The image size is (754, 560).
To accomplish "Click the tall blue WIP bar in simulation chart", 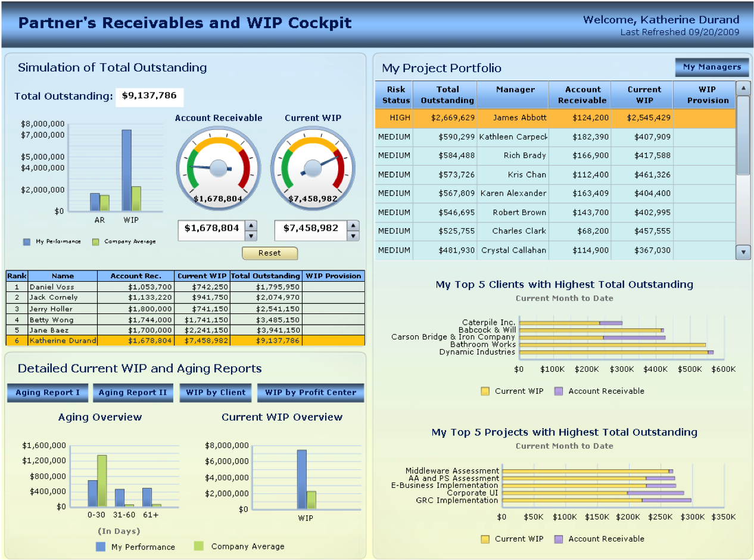I will pyautogui.click(x=127, y=170).
